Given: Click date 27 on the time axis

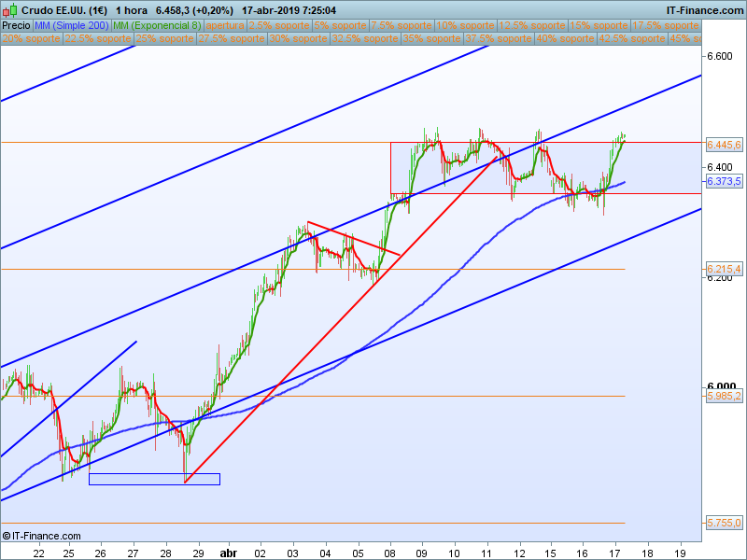Looking at the screenshot, I should (x=133, y=553).
